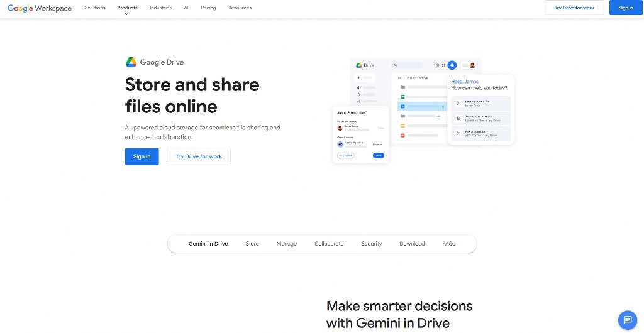Click the Google Drive triangle logo beside the heading
The width and height of the screenshot is (644, 333).
point(131,62)
